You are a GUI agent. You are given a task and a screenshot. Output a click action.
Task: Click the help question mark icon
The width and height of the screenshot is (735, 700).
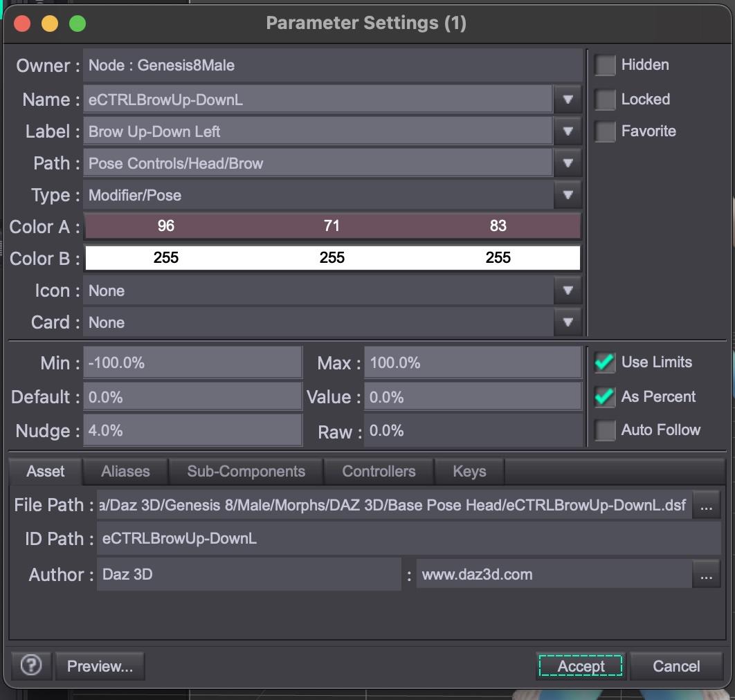tap(31, 665)
